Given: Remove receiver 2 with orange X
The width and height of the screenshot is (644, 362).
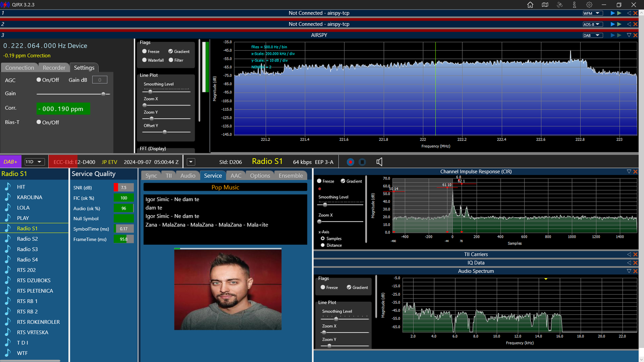Looking at the screenshot, I should pos(635,24).
